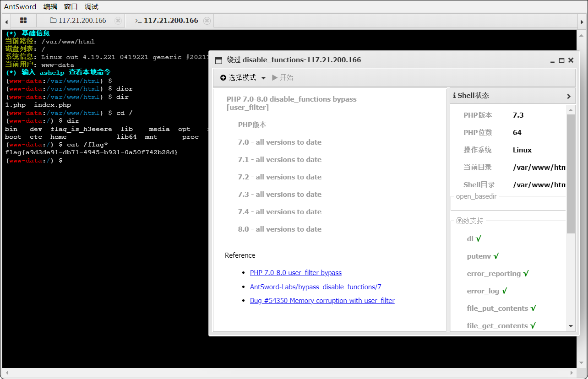Click the right tab scroll arrow

[582, 21]
